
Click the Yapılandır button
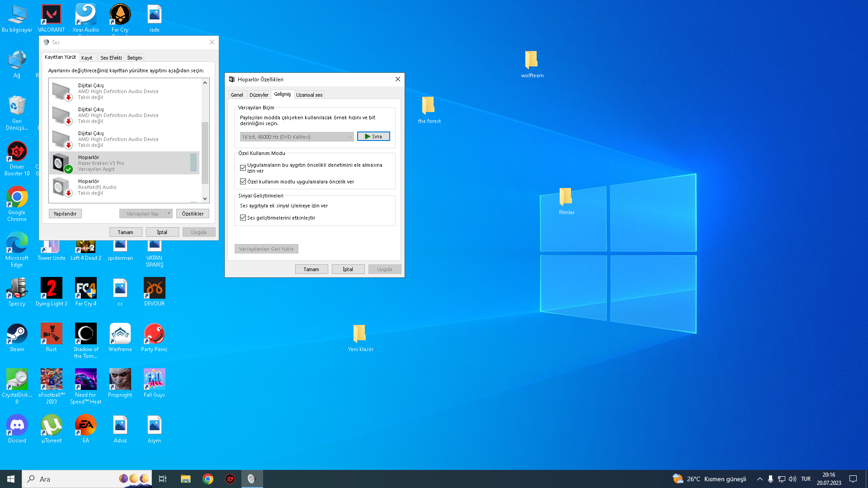point(65,214)
